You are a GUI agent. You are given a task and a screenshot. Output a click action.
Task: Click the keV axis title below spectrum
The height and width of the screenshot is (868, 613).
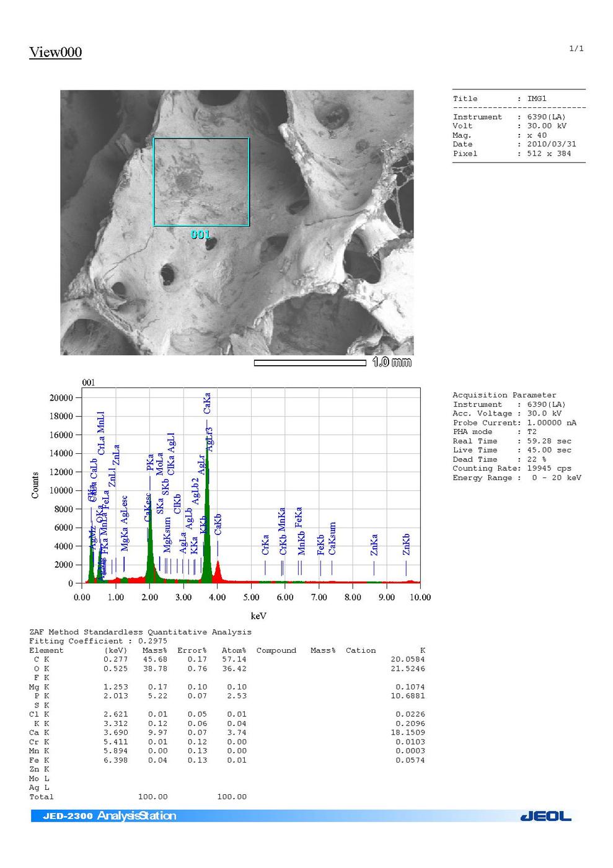(258, 616)
